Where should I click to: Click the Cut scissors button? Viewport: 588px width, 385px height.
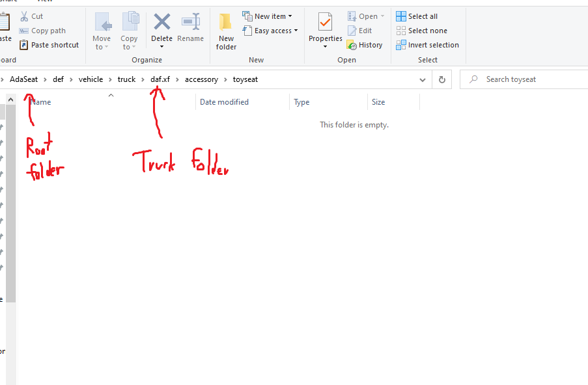pyautogui.click(x=31, y=16)
